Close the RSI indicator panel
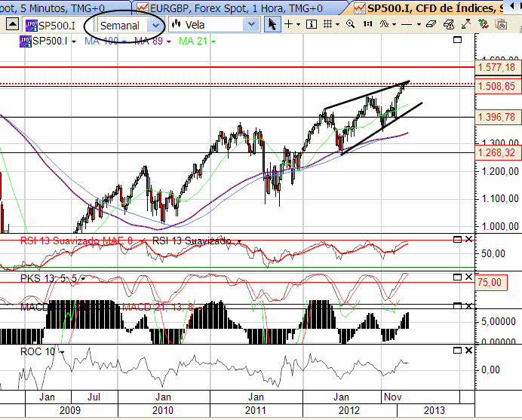 click(x=468, y=239)
